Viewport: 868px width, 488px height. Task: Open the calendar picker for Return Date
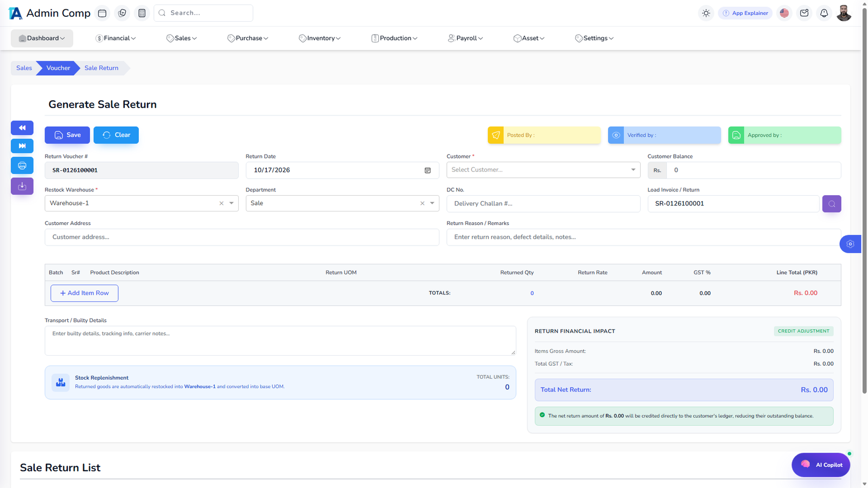click(427, 170)
